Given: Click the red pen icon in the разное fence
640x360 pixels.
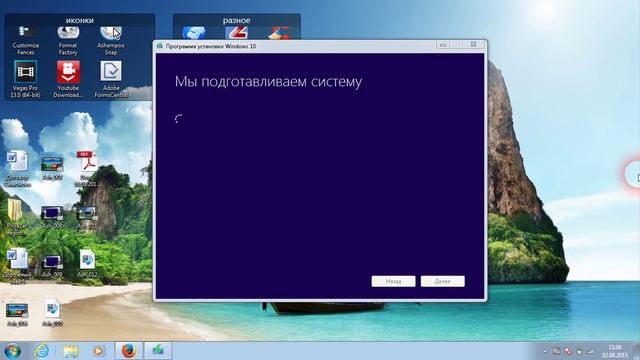Looking at the screenshot, I should pos(236,33).
